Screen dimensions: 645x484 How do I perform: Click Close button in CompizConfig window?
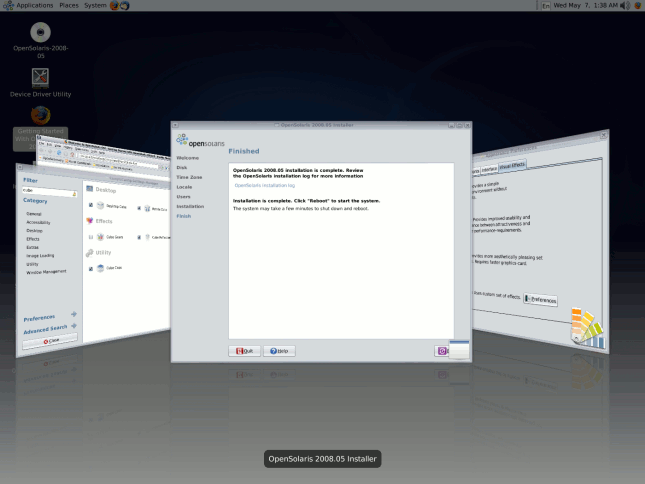coord(50,341)
